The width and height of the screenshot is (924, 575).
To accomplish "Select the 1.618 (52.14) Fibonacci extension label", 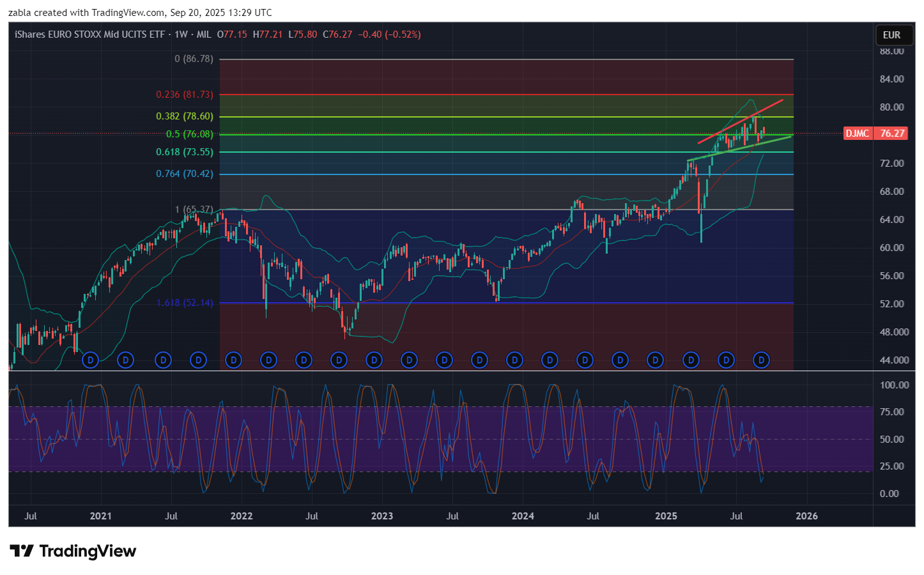I will [x=184, y=303].
